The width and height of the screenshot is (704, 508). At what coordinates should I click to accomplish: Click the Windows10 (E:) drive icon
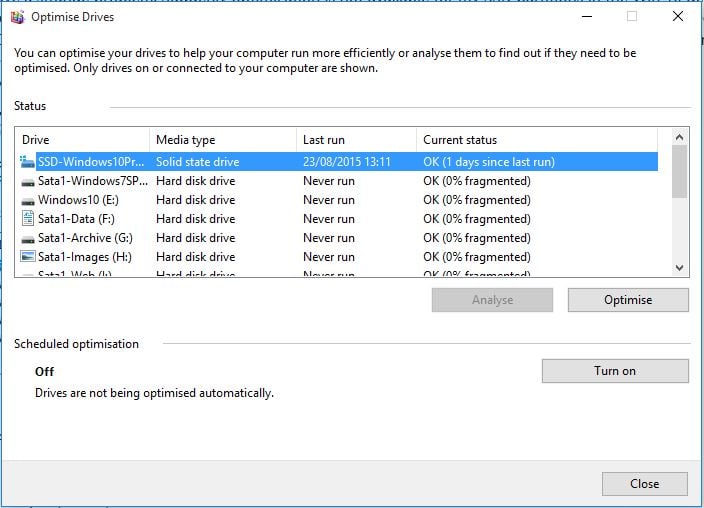[x=28, y=201]
